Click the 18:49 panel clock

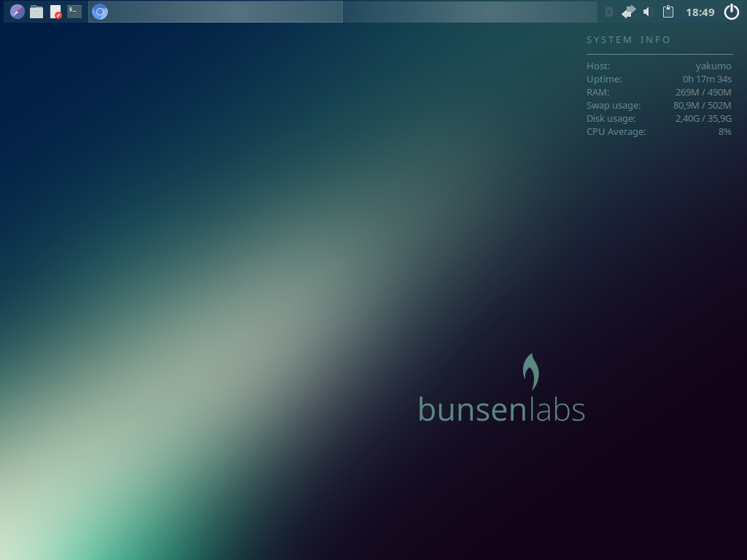click(700, 12)
